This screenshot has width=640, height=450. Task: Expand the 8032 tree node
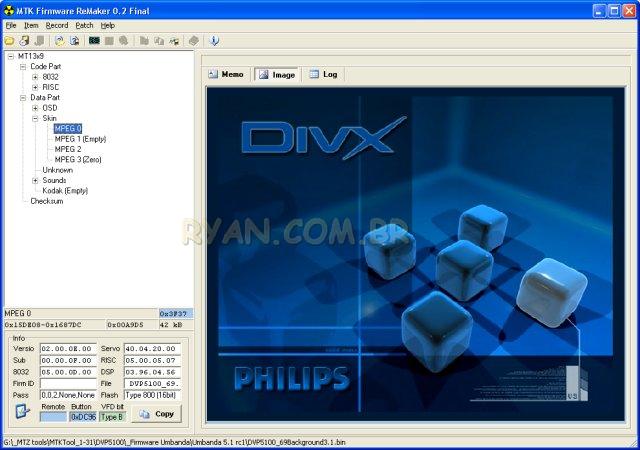click(35, 77)
